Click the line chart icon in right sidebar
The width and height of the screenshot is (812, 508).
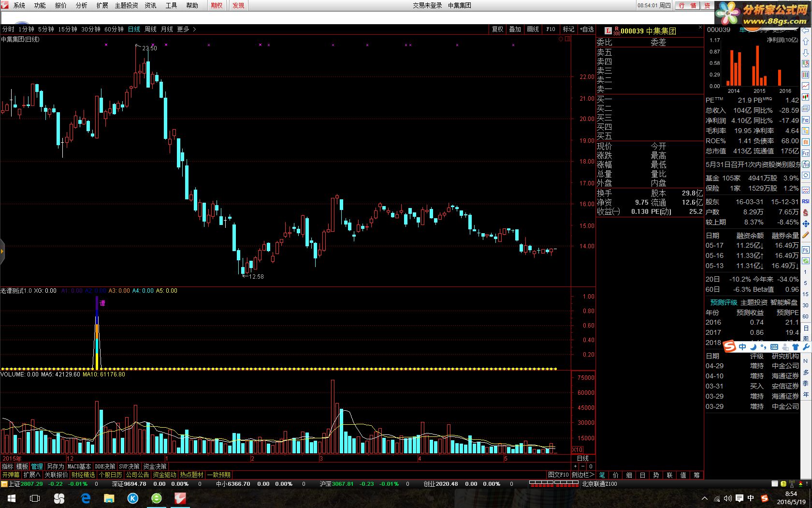click(x=806, y=86)
